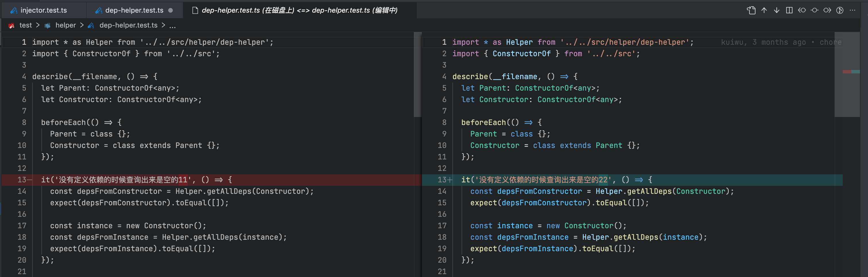This screenshot has width=868, height=277.
Task: Open previous revision (left arrow circle icon)
Action: (x=802, y=10)
